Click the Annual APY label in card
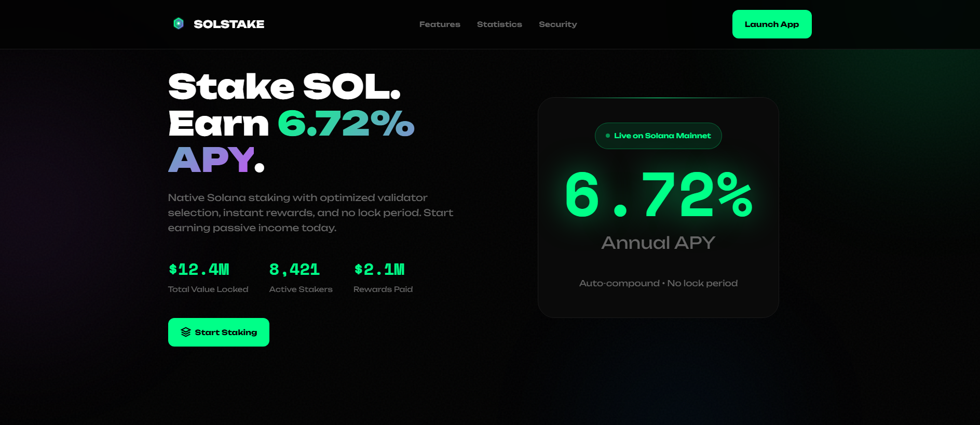The image size is (980, 425). pyautogui.click(x=658, y=243)
